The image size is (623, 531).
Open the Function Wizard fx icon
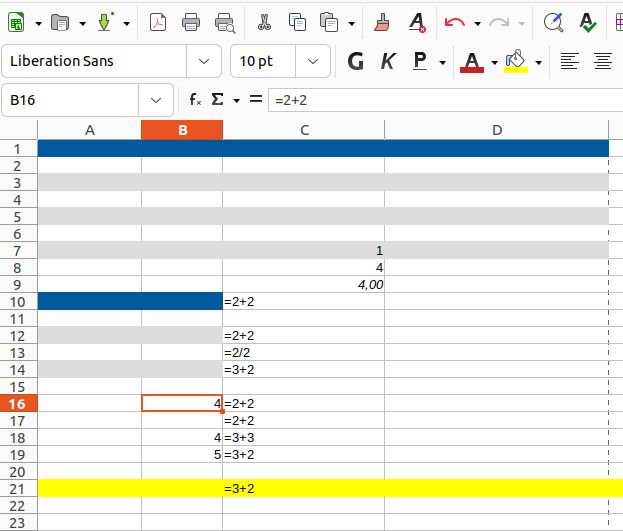(x=195, y=99)
